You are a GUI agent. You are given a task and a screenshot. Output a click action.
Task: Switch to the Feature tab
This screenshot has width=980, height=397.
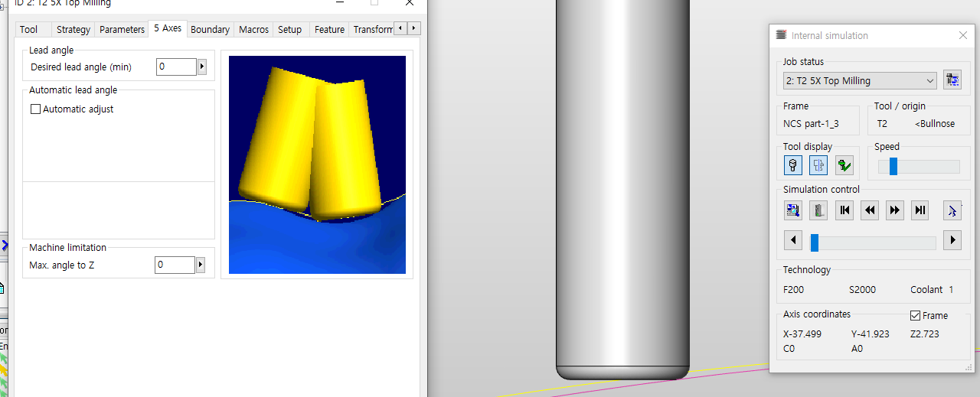329,29
